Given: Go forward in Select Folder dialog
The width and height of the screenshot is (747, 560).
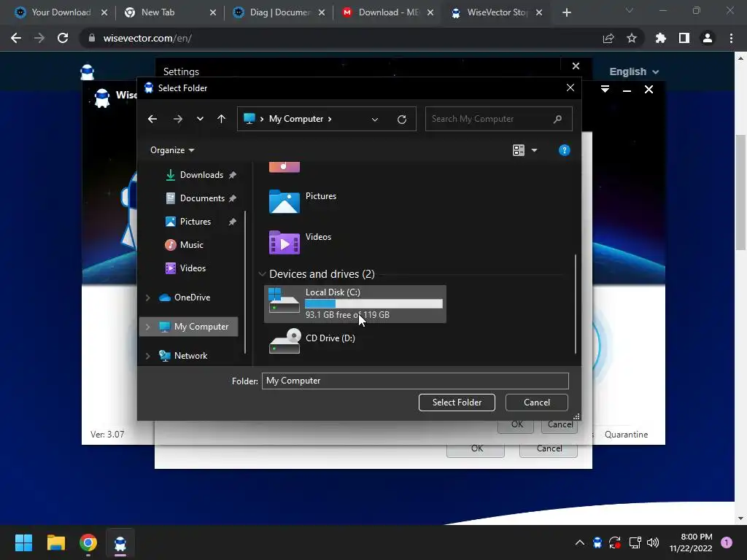Looking at the screenshot, I should pos(178,119).
